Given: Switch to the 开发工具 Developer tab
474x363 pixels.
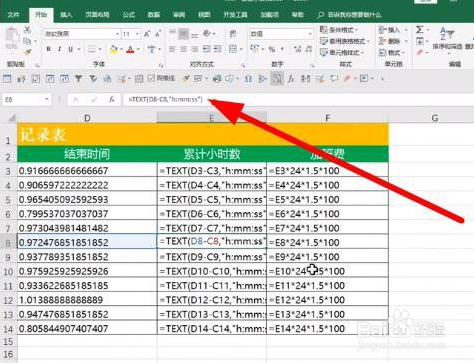Looking at the screenshot, I should (235, 15).
